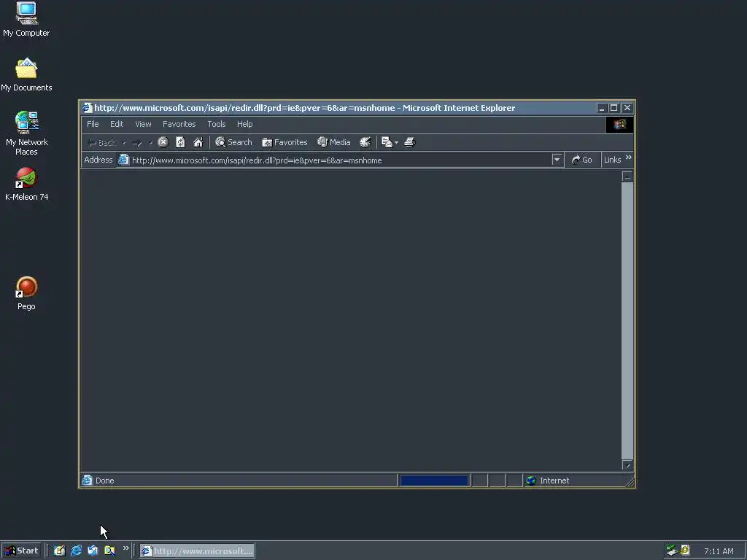Open the address bar URL dropdown
Image resolution: width=747 pixels, height=560 pixels.
point(557,160)
